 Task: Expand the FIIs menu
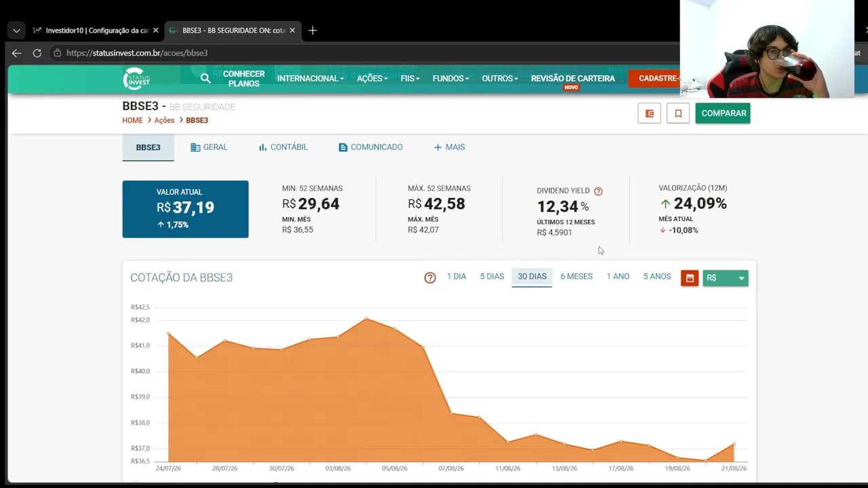410,79
